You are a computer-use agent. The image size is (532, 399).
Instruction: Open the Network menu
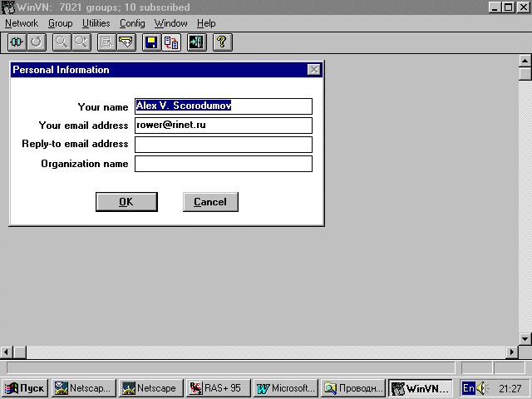tap(22, 23)
